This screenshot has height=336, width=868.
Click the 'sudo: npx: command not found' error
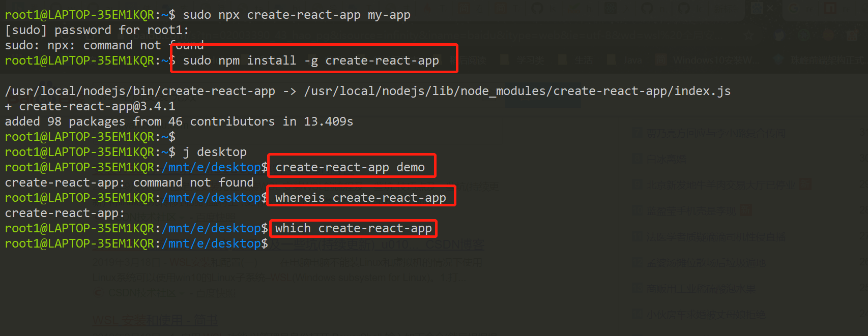(104, 45)
